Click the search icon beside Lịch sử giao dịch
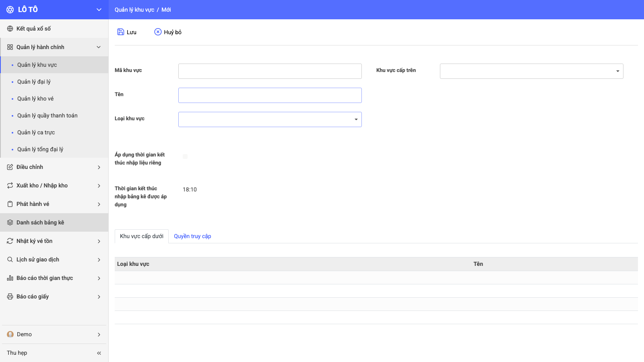The width and height of the screenshot is (644, 362). click(10, 259)
